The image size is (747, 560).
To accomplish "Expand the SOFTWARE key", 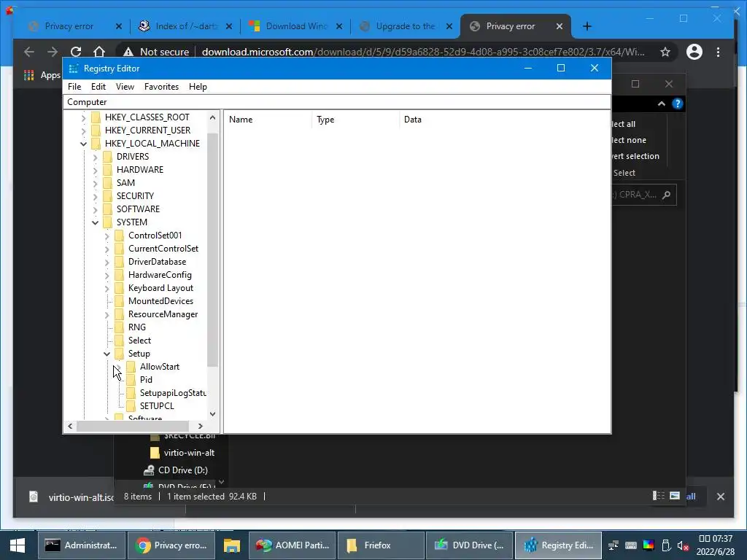I will [95, 209].
